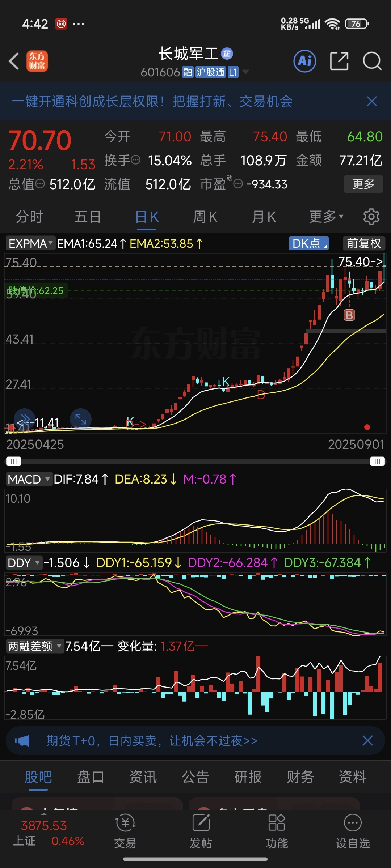Open the 公告 tab
The image size is (391, 868).
pos(195,776)
